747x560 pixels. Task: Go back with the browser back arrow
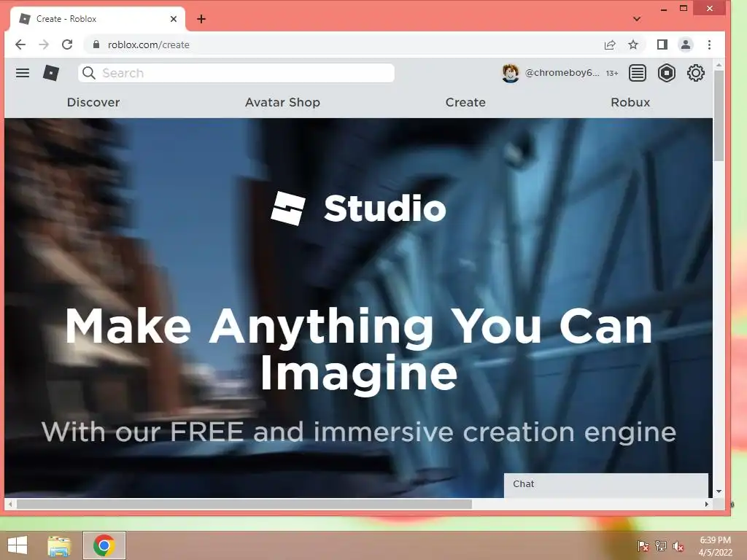point(20,44)
